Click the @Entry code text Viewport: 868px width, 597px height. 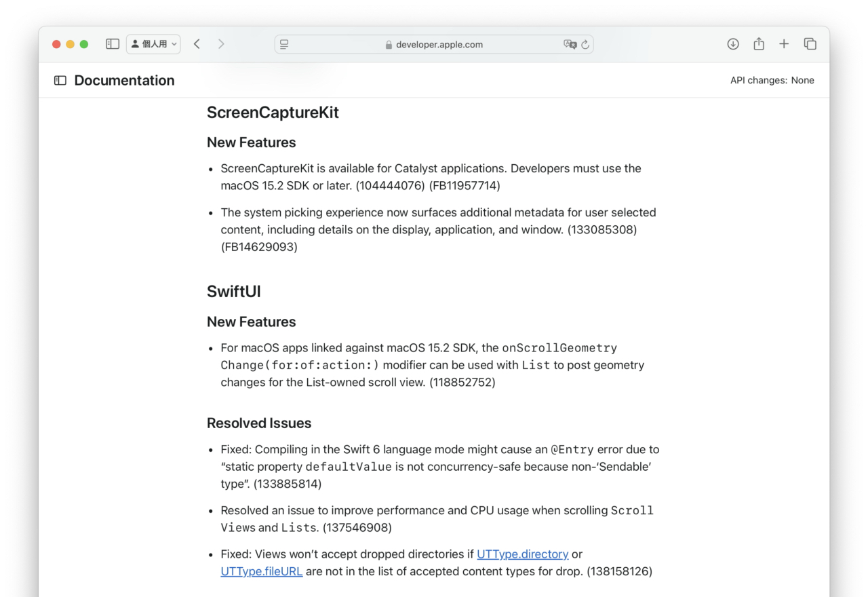point(572,450)
